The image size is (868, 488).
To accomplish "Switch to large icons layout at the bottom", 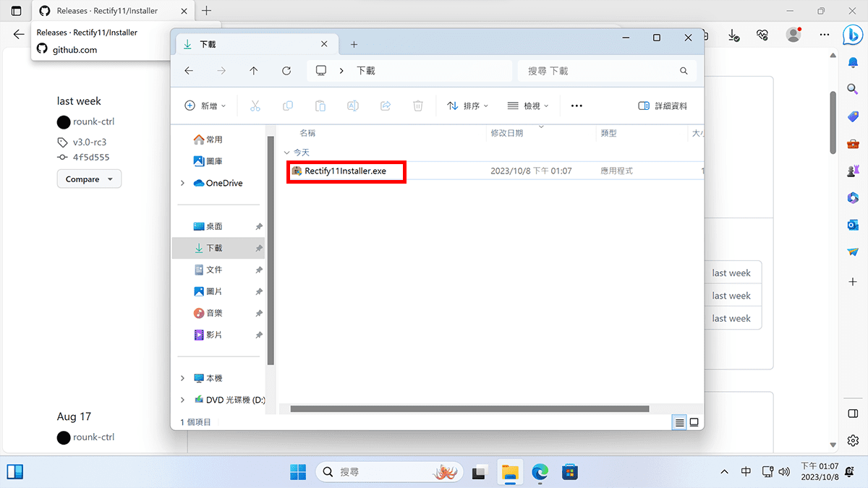I will point(694,422).
